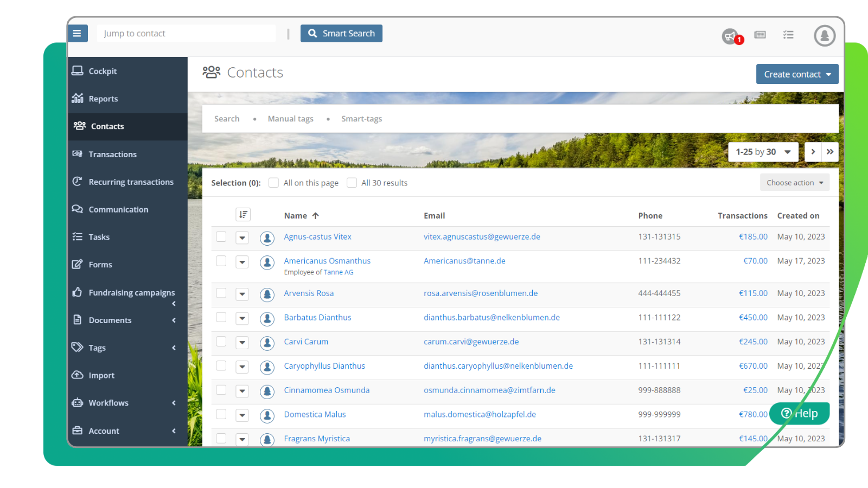
Task: Open Recurring transactions from sidebar icon
Action: [x=78, y=182]
